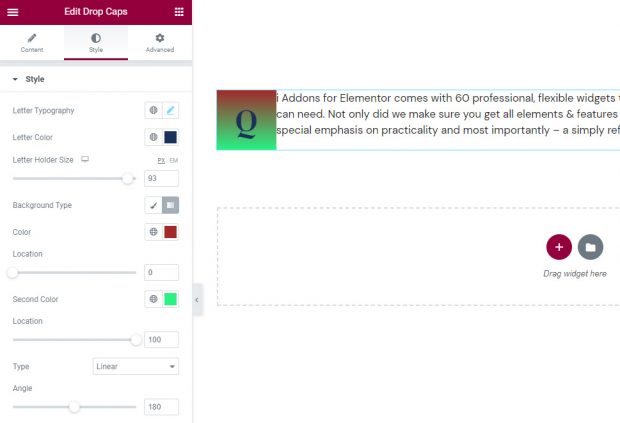
Task: Open the Letter Color swatch
Action: click(x=170, y=137)
